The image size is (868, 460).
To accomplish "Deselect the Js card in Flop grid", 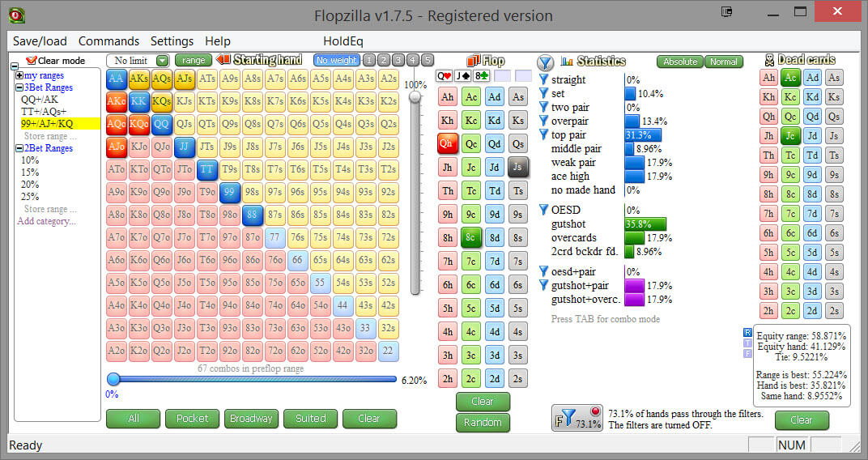I will (x=517, y=167).
